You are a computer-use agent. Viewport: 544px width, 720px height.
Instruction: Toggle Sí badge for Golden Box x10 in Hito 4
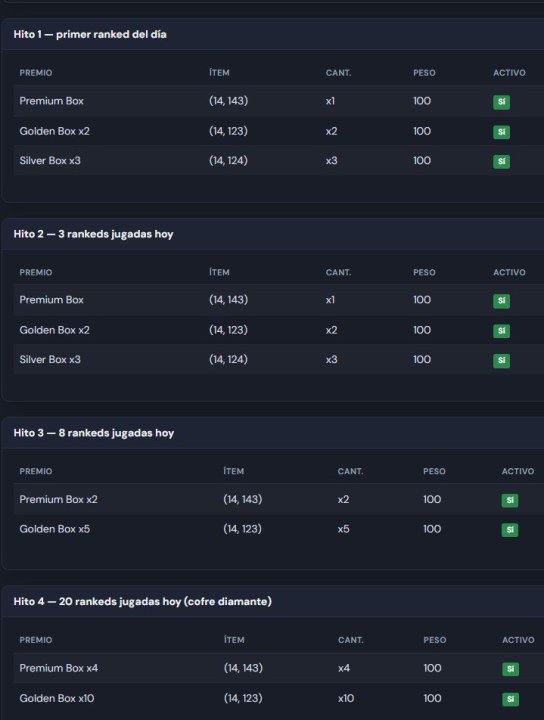point(510,699)
